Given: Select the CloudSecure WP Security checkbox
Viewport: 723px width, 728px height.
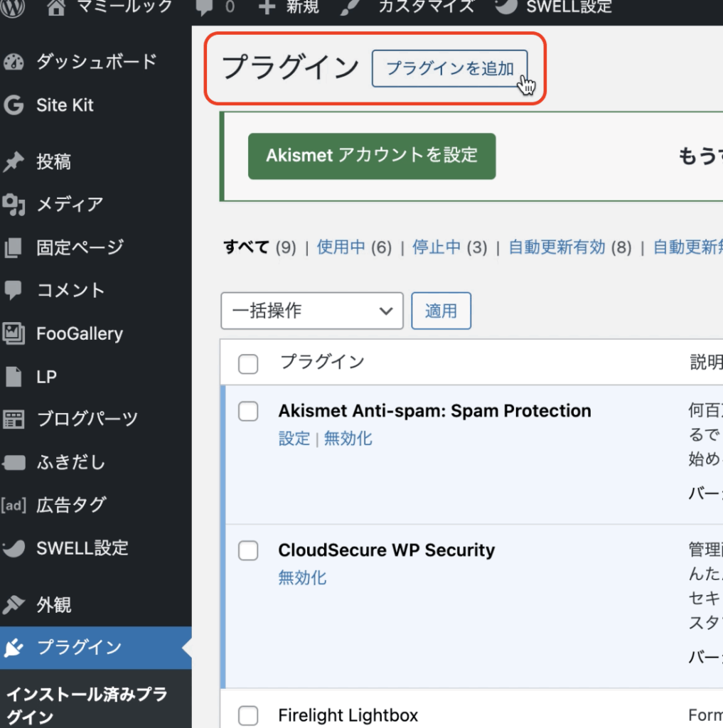Looking at the screenshot, I should [x=248, y=551].
